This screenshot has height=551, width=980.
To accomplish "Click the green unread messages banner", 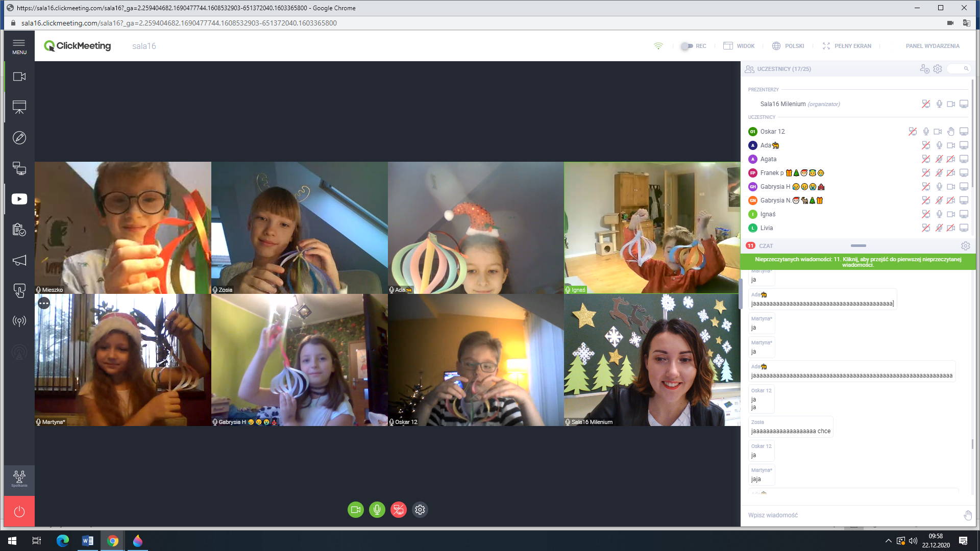I will click(x=858, y=262).
